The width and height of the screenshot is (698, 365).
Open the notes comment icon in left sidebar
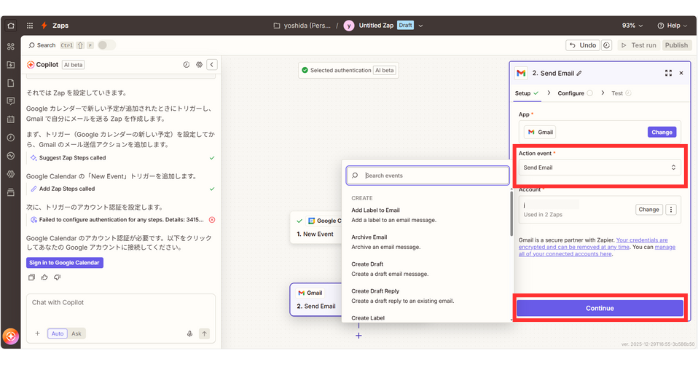tap(11, 101)
